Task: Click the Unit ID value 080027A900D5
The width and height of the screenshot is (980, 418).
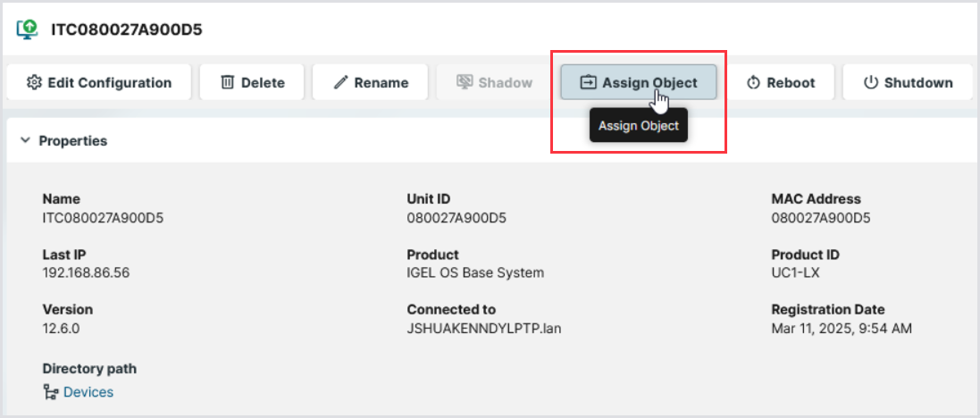Action: point(456,217)
